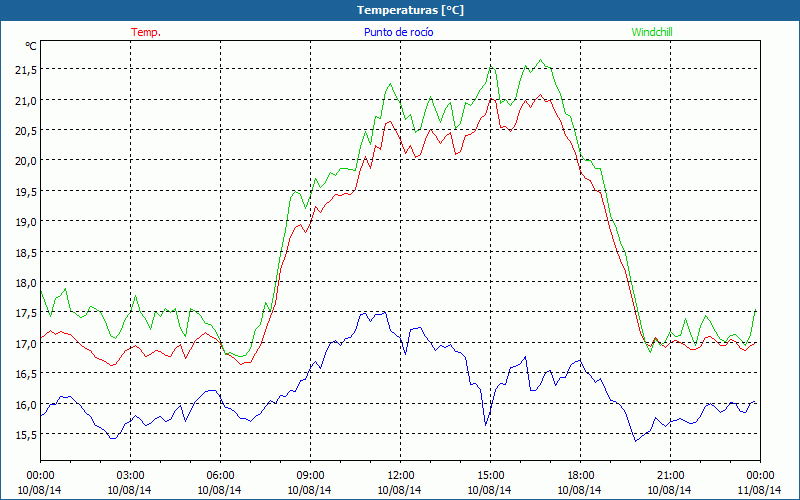
Task: Click the blue 'Punto de rocío' legend label
Action: tap(398, 32)
